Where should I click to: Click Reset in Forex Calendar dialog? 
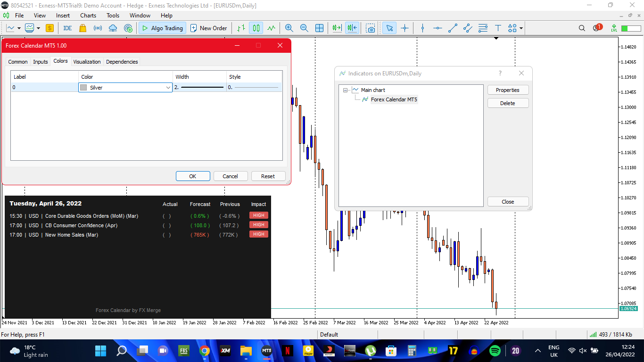268,176
